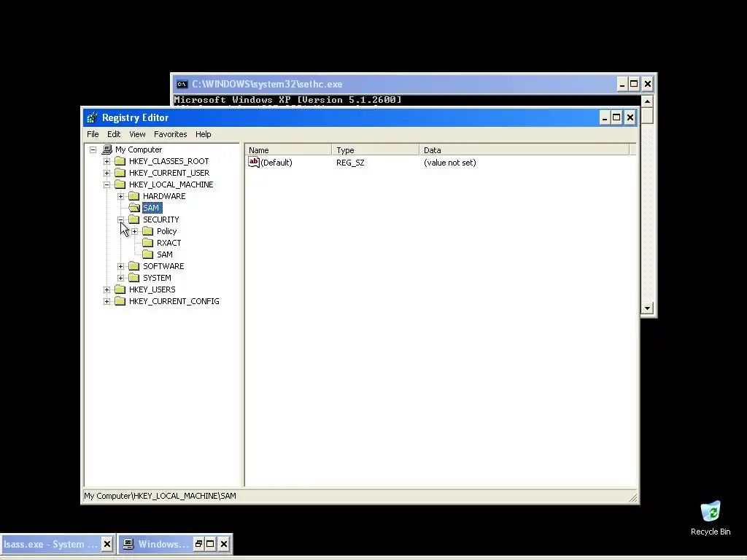Select the SOFTWARE key label
747x560 pixels.
163,266
